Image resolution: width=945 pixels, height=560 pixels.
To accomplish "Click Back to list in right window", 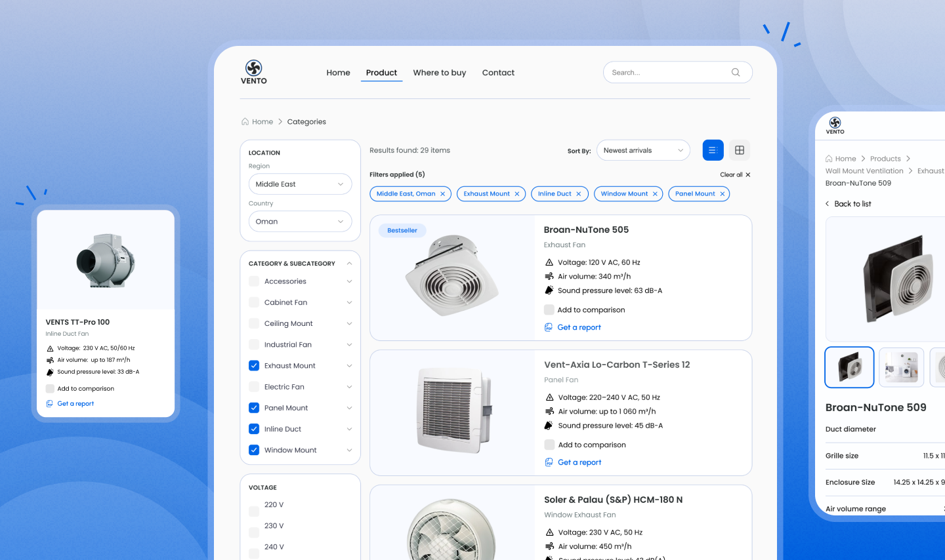I will pyautogui.click(x=852, y=204).
